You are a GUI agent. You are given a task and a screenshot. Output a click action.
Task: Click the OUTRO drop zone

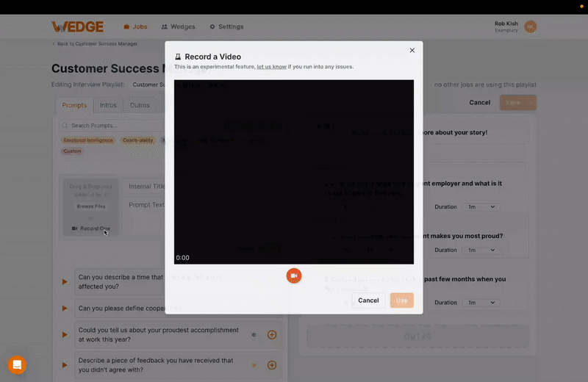[x=417, y=336]
